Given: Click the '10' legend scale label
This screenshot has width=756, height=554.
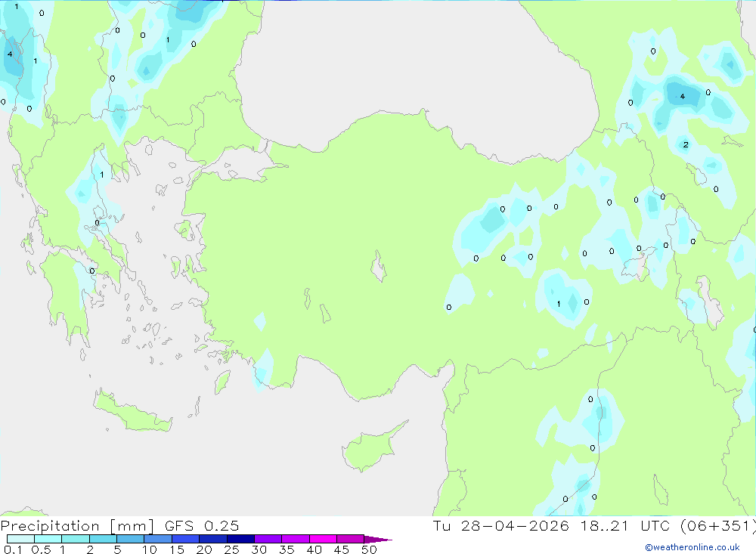Looking at the screenshot, I should pyautogui.click(x=150, y=549).
